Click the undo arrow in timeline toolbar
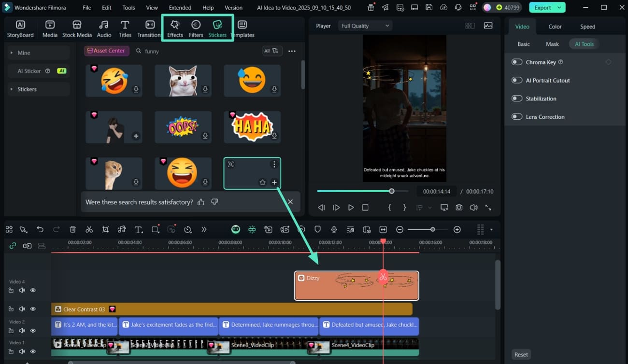The height and width of the screenshot is (364, 628). (40, 229)
